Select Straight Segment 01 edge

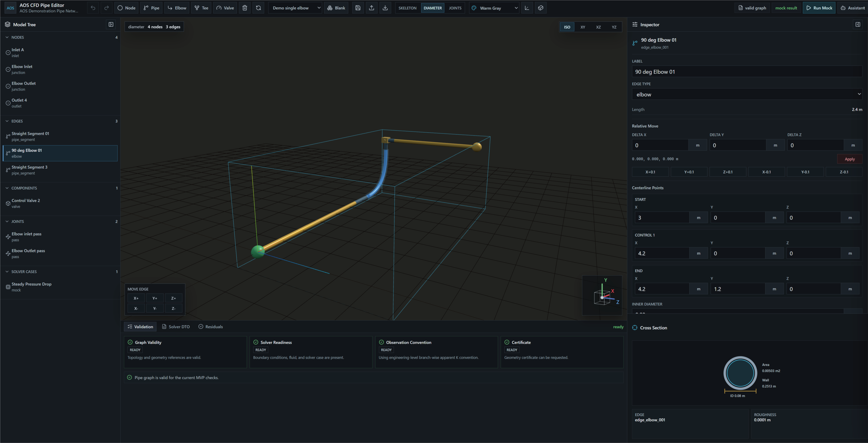(60, 136)
